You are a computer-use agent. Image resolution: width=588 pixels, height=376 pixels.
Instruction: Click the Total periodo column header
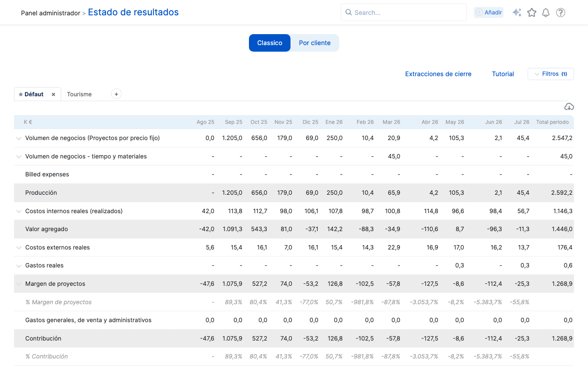pyautogui.click(x=553, y=122)
